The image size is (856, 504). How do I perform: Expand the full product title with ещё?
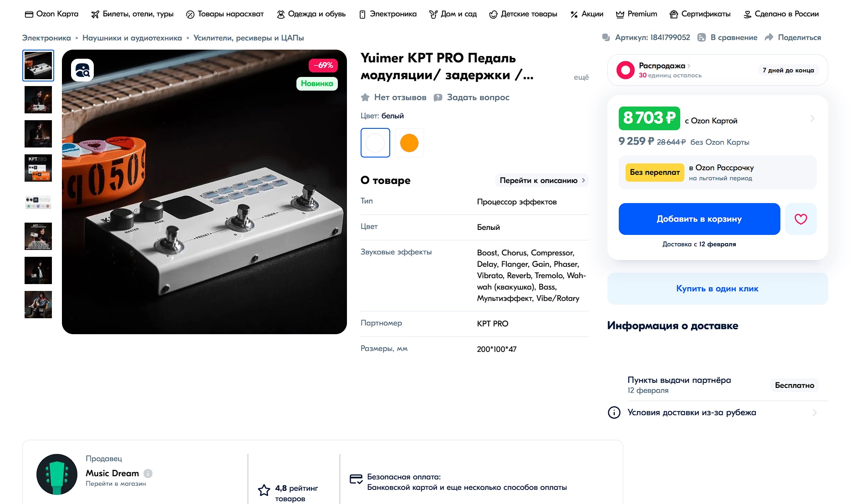(581, 77)
